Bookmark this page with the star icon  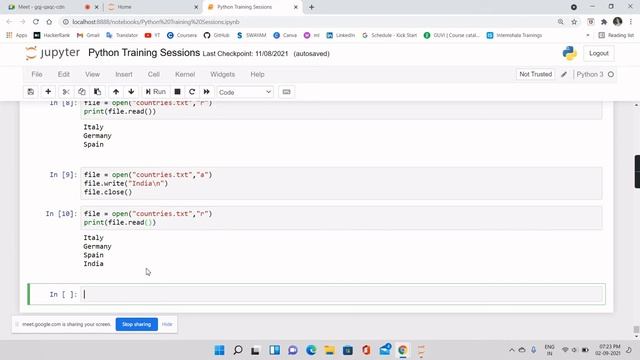coord(574,22)
